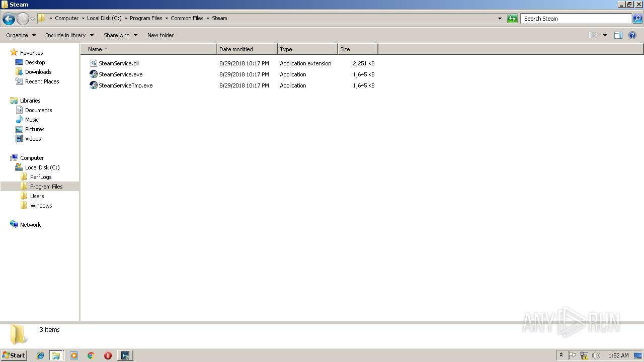
Task: Click the Application extension type cell
Action: click(305, 63)
